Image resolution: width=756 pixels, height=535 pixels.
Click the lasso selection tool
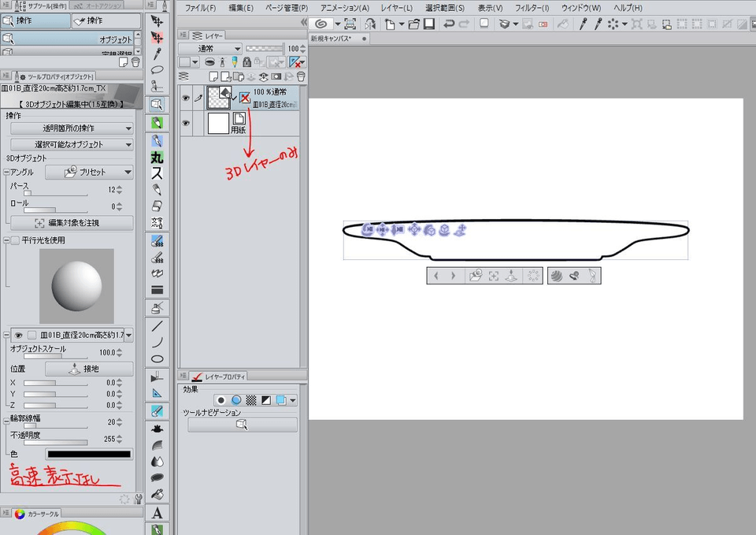157,70
